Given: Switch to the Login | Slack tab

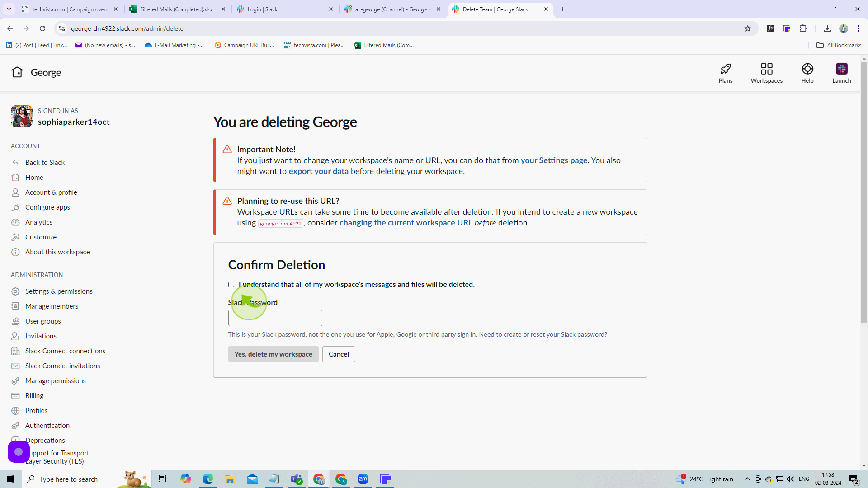Looking at the screenshot, I should coord(285,9).
